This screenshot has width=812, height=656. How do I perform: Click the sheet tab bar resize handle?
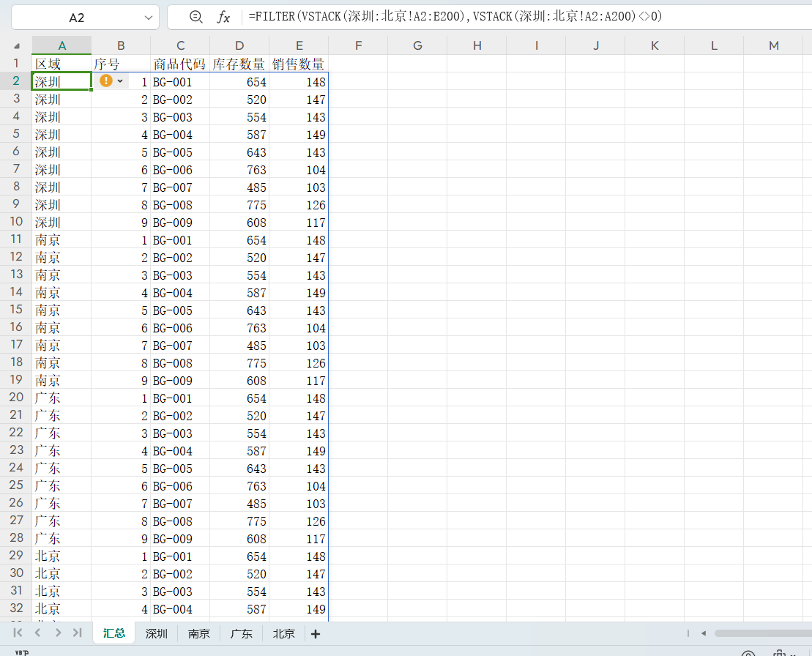[688, 633]
